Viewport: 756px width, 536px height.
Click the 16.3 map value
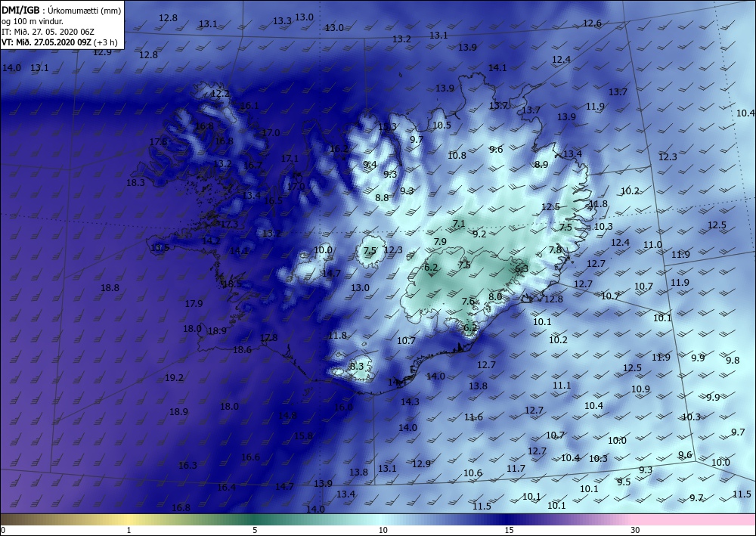pos(187,466)
